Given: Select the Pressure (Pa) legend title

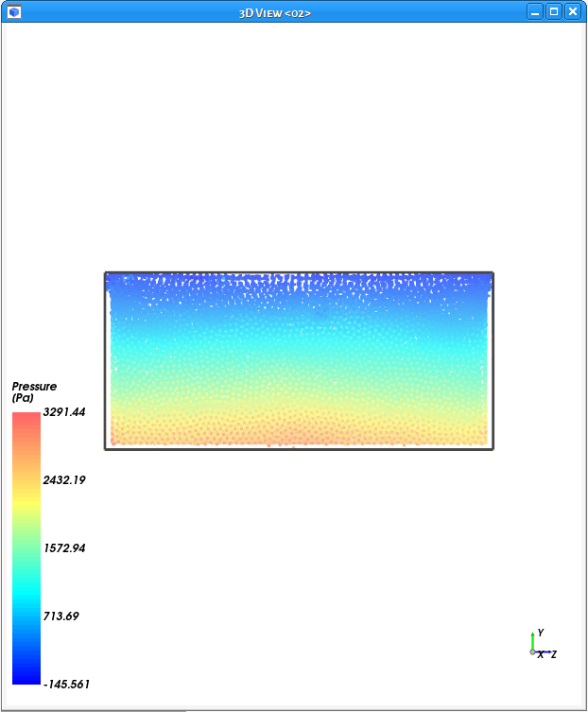Looking at the screenshot, I should pyautogui.click(x=34, y=391).
